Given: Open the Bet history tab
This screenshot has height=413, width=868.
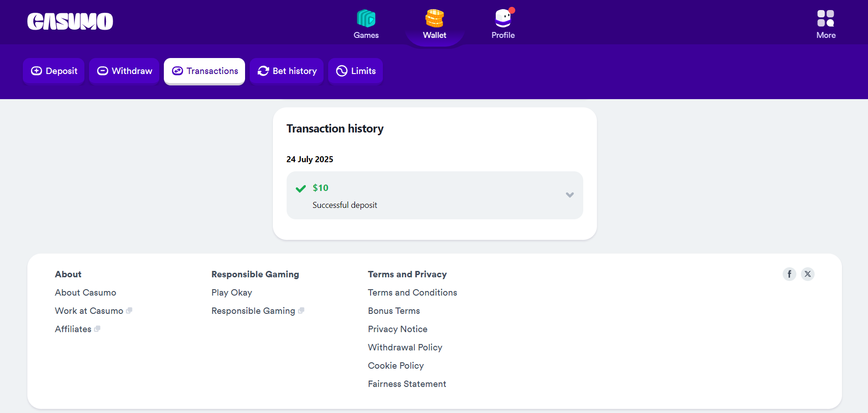Looking at the screenshot, I should click(x=287, y=71).
